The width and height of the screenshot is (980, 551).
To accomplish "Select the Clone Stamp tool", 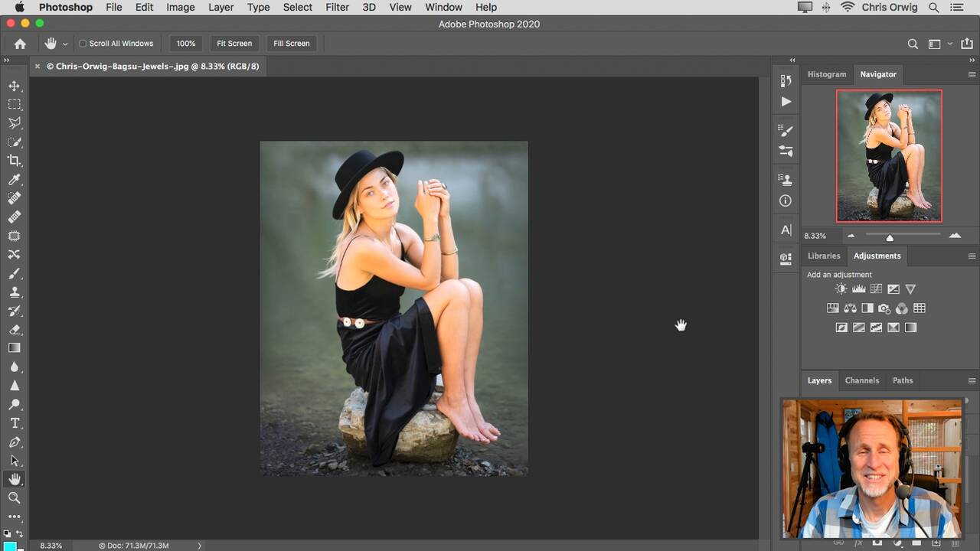I will click(x=15, y=292).
